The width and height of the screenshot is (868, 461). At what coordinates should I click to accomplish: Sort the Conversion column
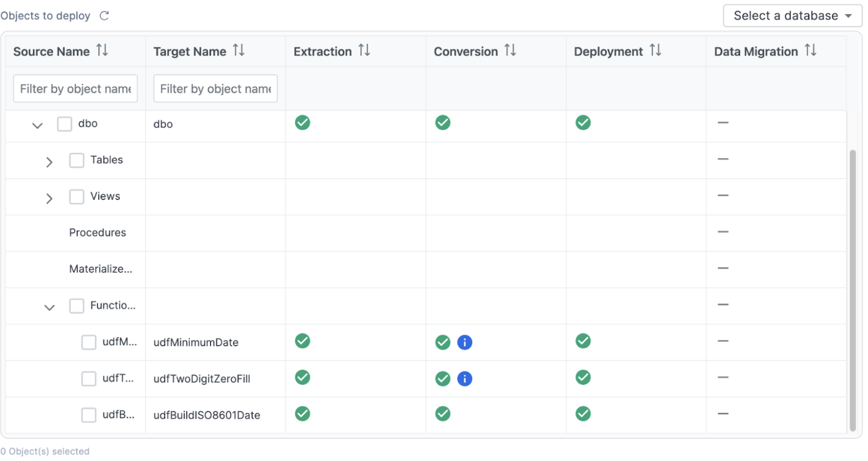[511, 51]
